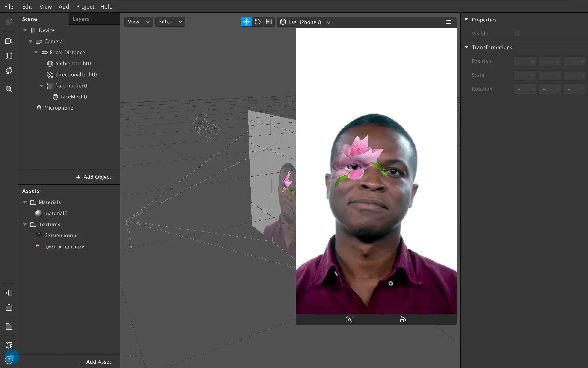This screenshot has width=588, height=368.
Task: Click the test on device icon
Action: [9, 293]
